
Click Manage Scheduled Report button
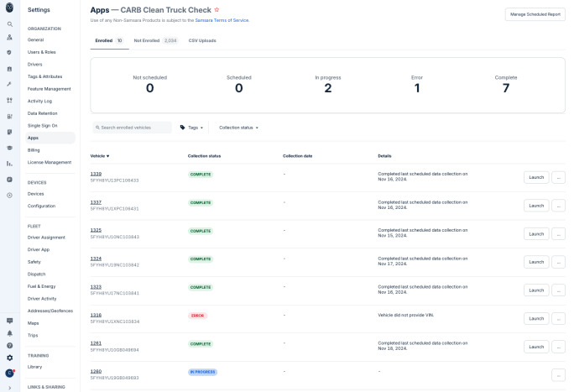coord(535,14)
